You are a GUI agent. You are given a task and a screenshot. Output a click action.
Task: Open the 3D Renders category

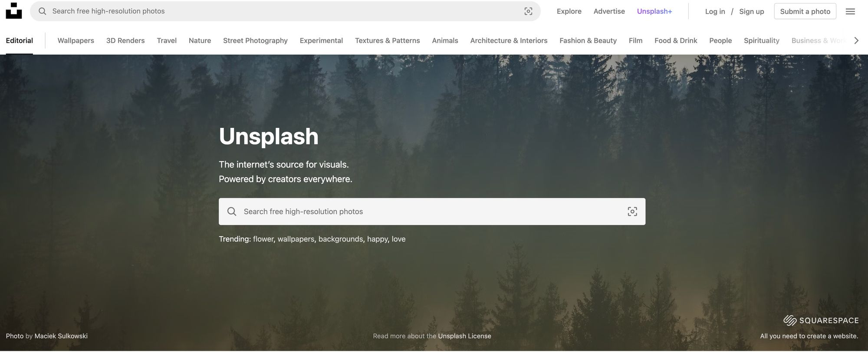[125, 40]
